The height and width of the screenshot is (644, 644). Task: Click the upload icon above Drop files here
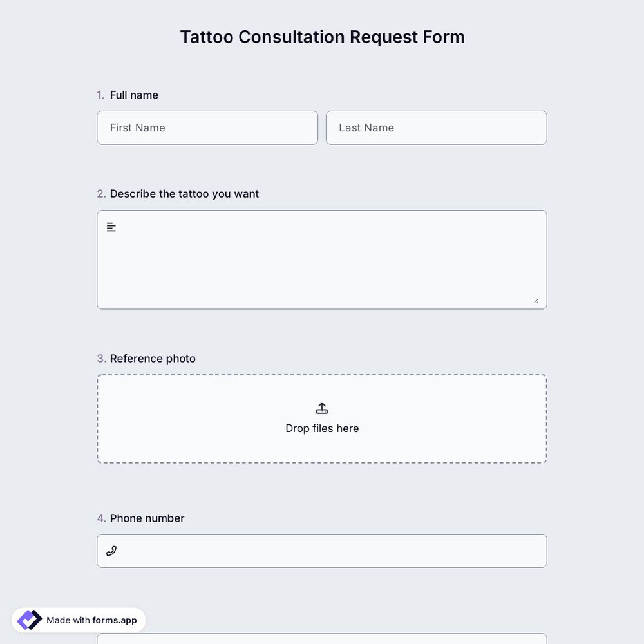pyautogui.click(x=322, y=408)
